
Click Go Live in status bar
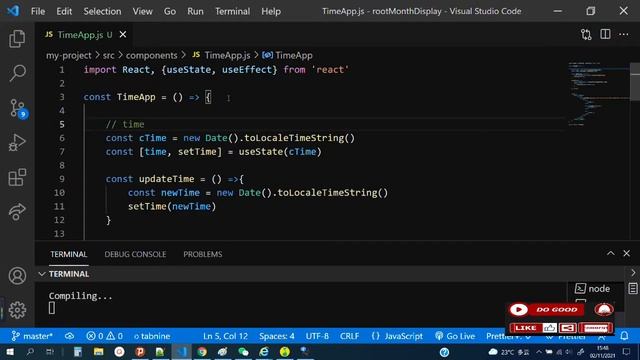pos(455,336)
